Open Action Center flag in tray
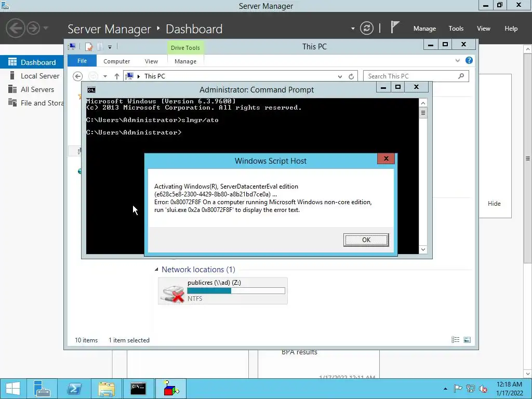 458,389
